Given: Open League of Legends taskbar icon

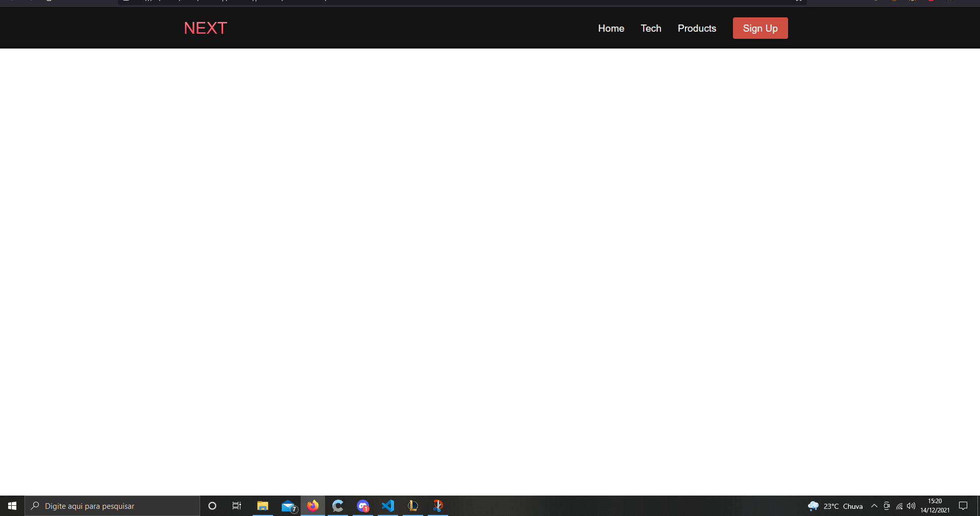Looking at the screenshot, I should [413, 506].
